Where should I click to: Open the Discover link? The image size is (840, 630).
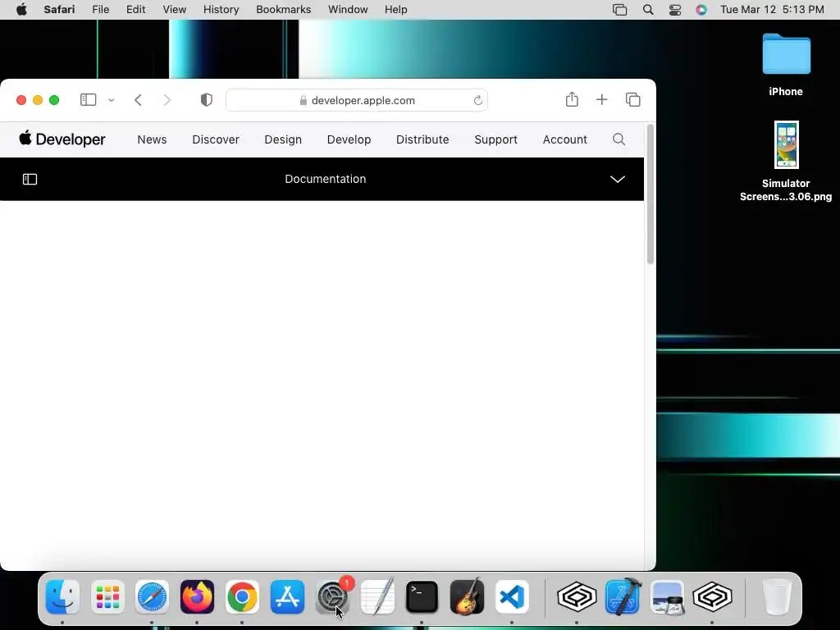pos(216,139)
